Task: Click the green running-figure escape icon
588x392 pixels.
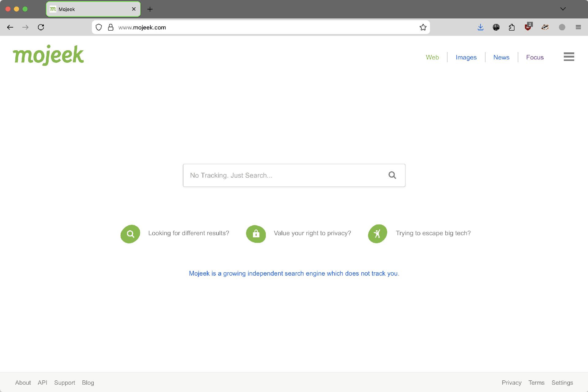Action: pyautogui.click(x=377, y=234)
